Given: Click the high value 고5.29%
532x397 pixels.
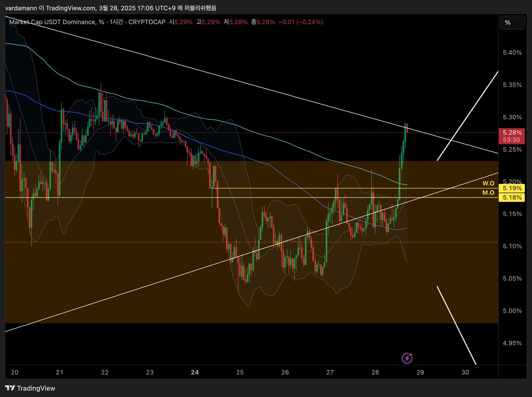Looking at the screenshot, I should click(x=208, y=22).
